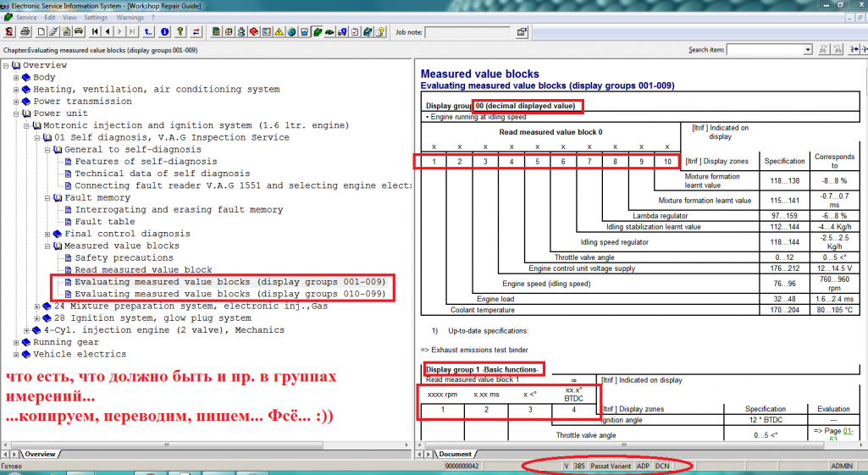Open the Settings menu
Viewport: 868px width, 475px height.
point(96,17)
